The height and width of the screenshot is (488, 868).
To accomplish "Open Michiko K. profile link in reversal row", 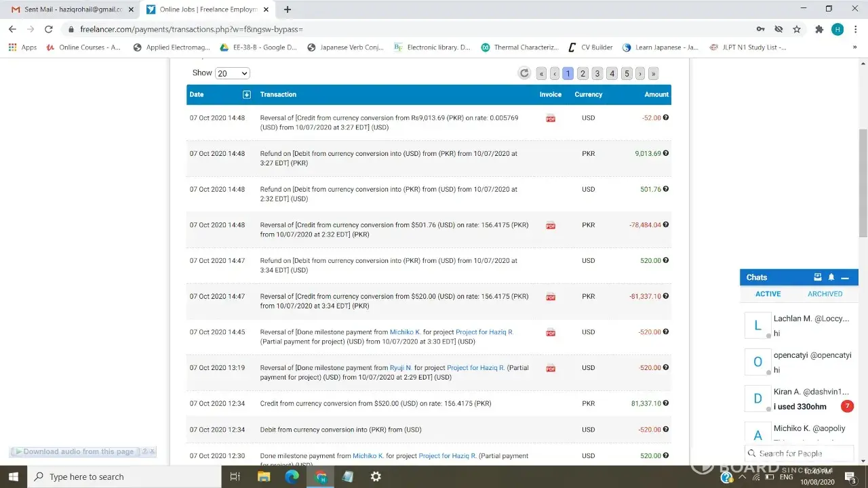I will click(x=405, y=332).
